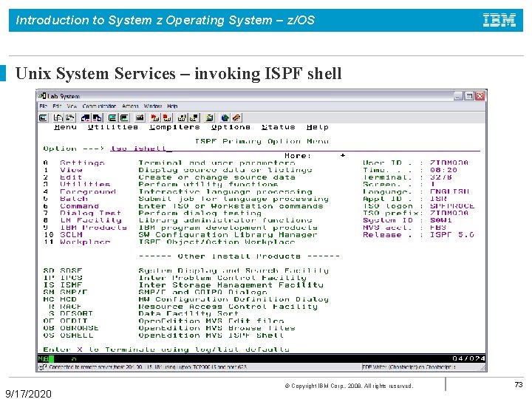Screen dimensions: 532x399
Task: Click the Play macro toolbar icon
Action: coord(183,117)
